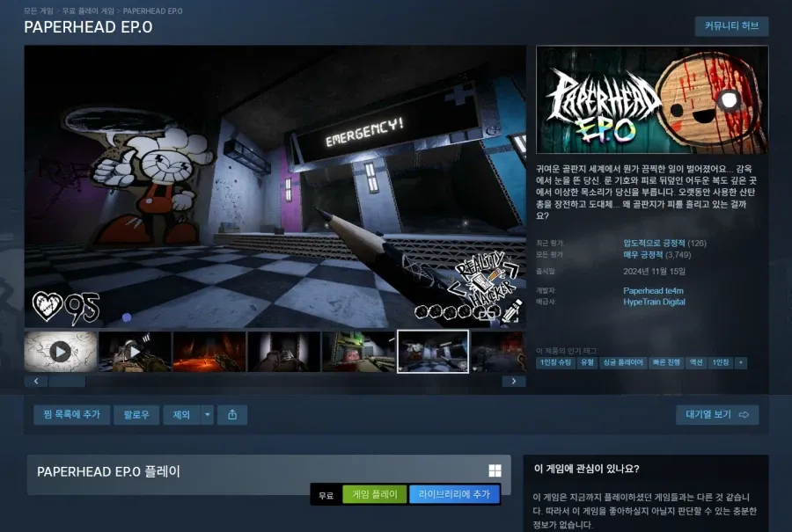Image resolution: width=792 pixels, height=532 pixels.
Task: Select the 1인칭 tag after 액션
Action: click(720, 362)
